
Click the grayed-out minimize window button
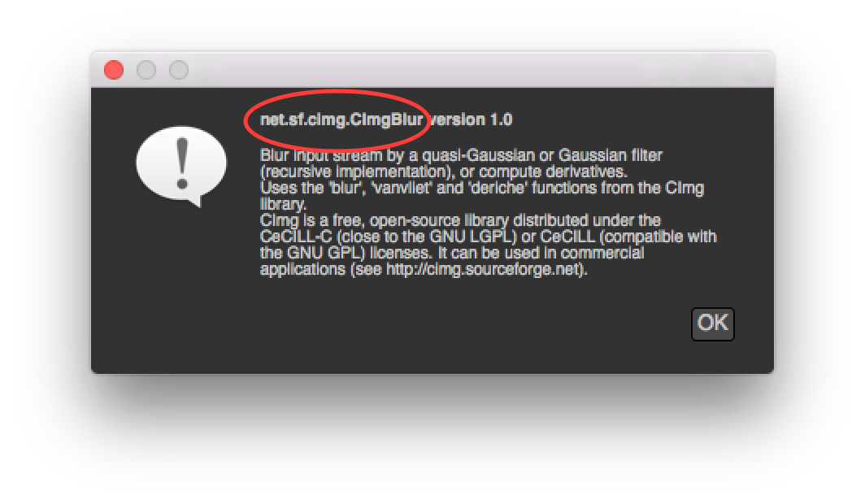click(146, 70)
